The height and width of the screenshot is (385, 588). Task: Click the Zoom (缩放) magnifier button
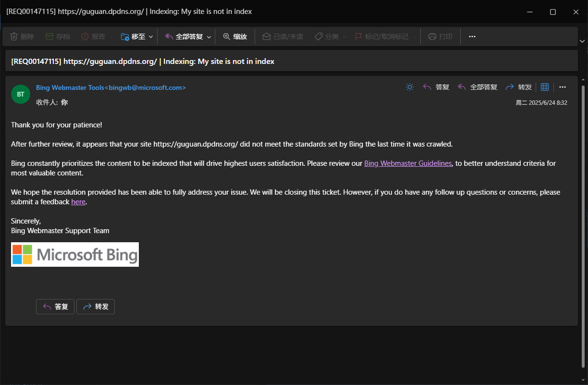click(x=235, y=37)
